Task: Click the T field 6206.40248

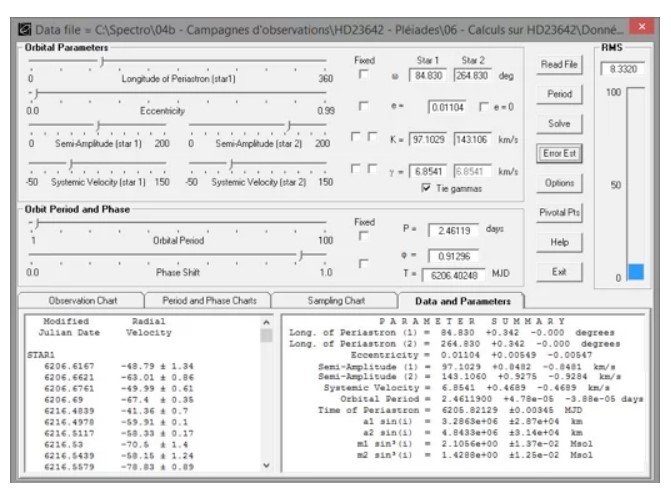Action: click(454, 275)
